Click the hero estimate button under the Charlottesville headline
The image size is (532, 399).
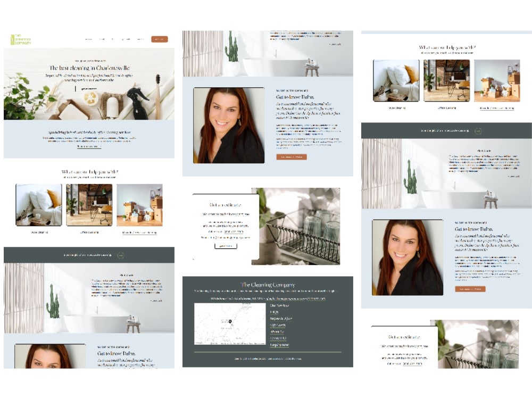(89, 89)
